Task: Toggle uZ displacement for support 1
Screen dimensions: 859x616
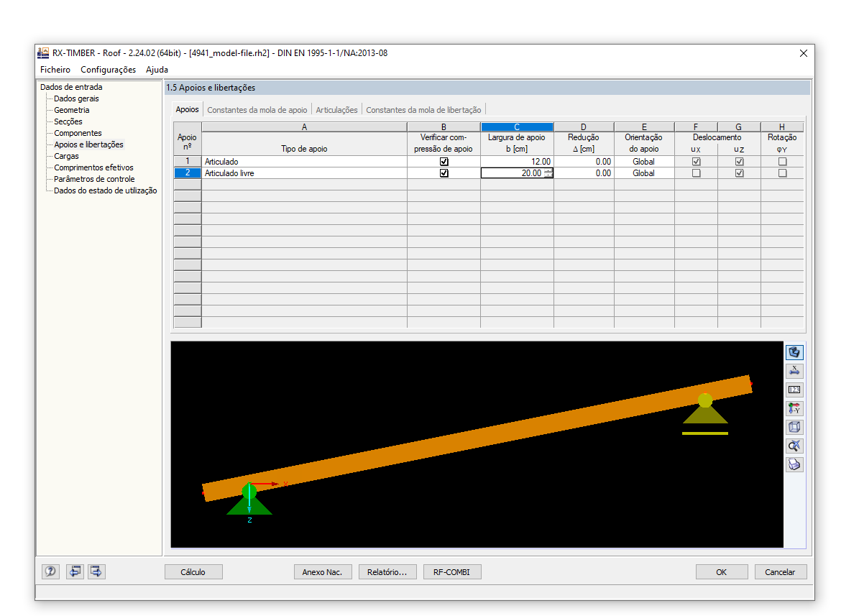Action: point(739,162)
